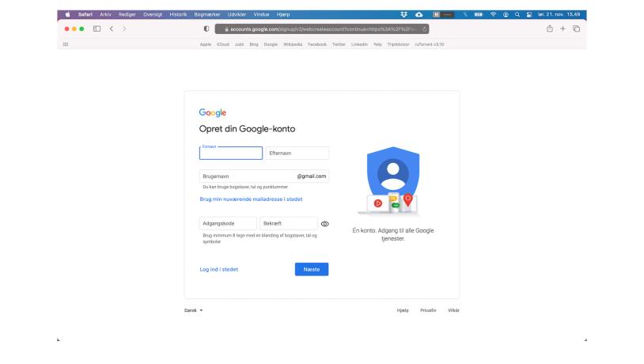644x364 pixels.
Task: Focus the Fornavn input field
Action: (231, 154)
